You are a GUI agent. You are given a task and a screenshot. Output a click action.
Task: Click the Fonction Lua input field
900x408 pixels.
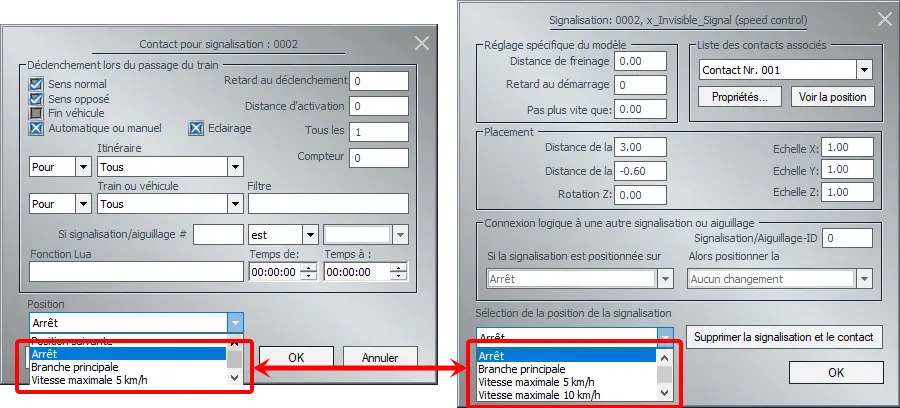tap(137, 272)
